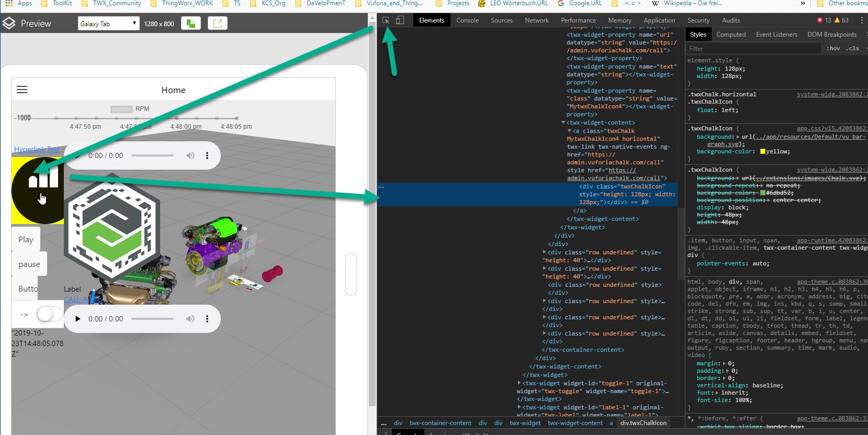This screenshot has width=868, height=435.
Task: Click the Hyperlink Text link
Action: coord(37,149)
